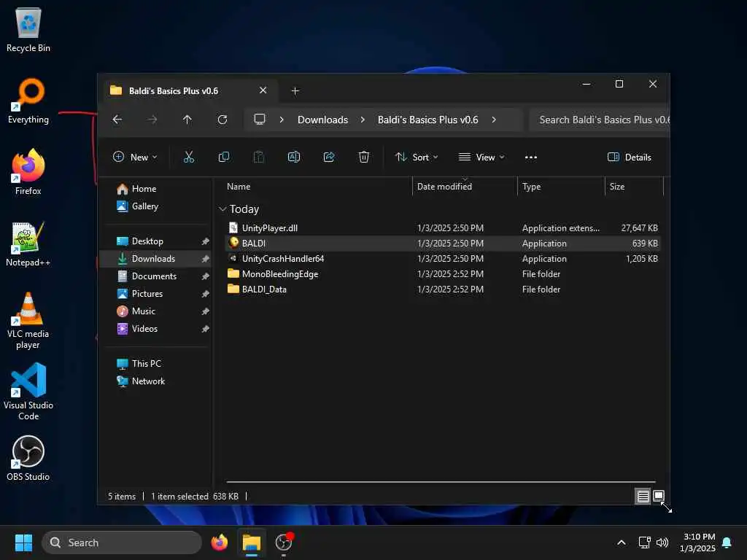Select the VLC media player shortcut
747x560 pixels.
(x=28, y=321)
